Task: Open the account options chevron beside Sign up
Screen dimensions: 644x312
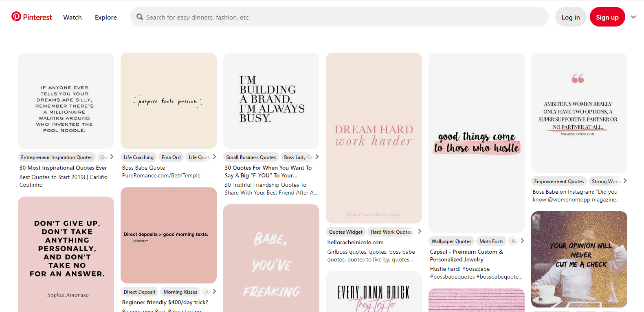Action: pyautogui.click(x=633, y=17)
